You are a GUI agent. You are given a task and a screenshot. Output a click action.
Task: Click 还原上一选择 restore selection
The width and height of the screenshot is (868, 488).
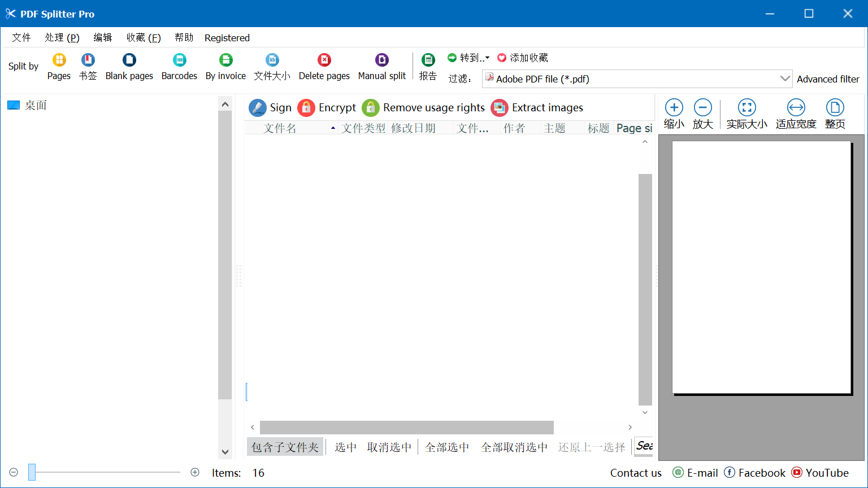[592, 447]
